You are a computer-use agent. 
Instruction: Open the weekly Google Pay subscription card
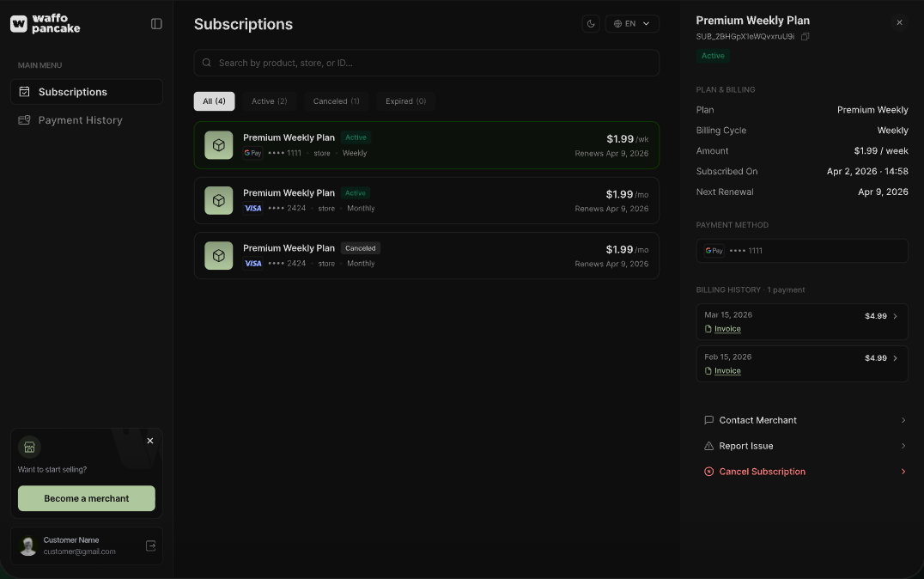(426, 145)
